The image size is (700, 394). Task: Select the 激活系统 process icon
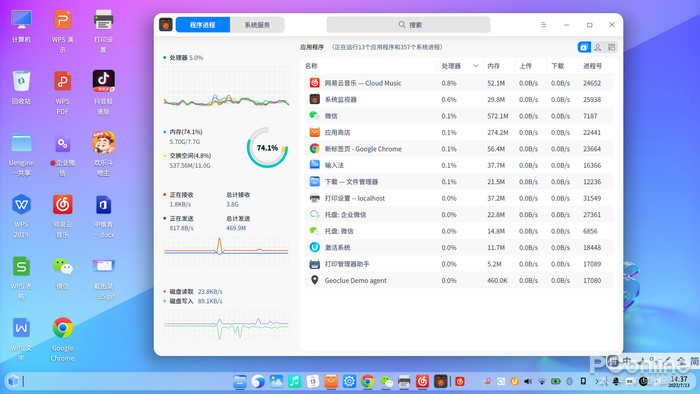point(315,247)
